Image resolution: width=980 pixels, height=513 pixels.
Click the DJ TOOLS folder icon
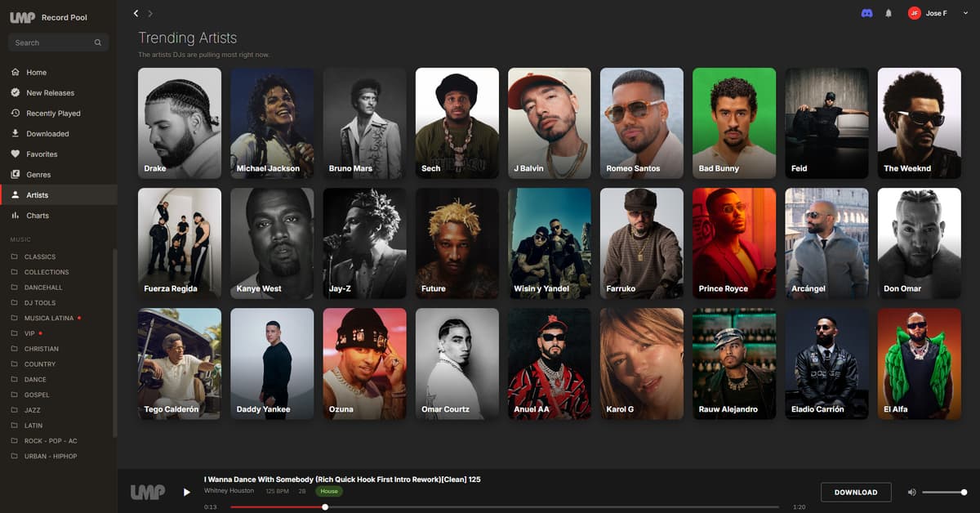pos(14,303)
